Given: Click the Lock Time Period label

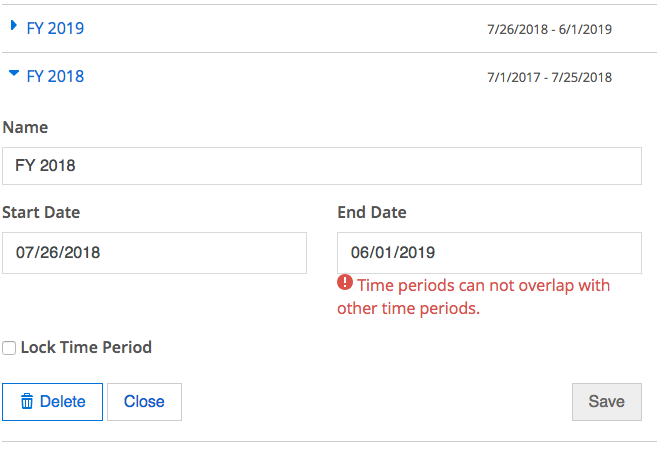Looking at the screenshot, I should tap(86, 348).
